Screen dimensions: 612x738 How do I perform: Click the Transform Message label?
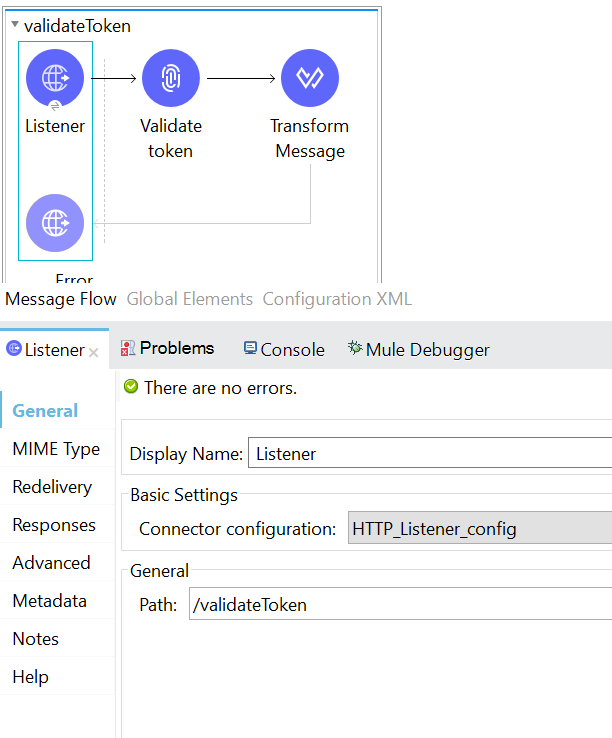click(310, 138)
